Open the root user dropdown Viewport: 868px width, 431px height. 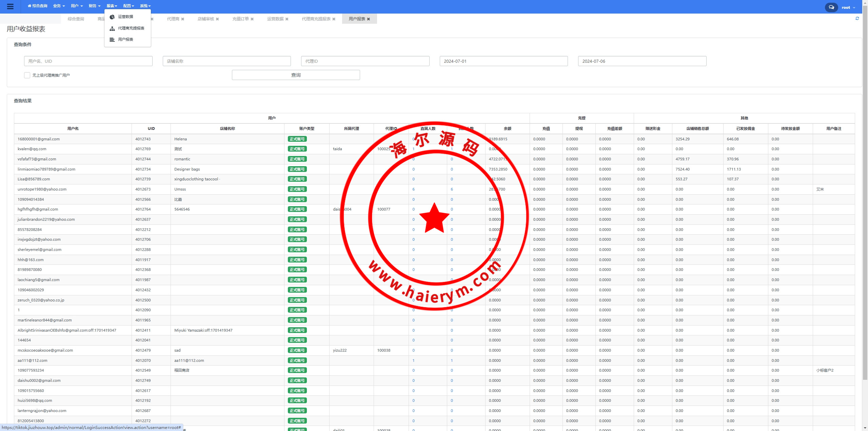(x=848, y=7)
